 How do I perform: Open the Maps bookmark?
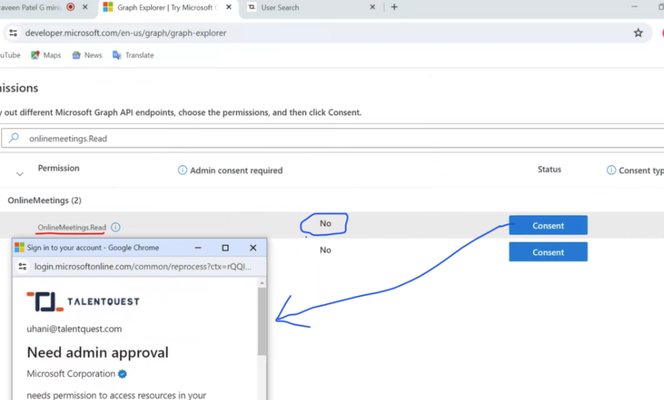point(46,55)
